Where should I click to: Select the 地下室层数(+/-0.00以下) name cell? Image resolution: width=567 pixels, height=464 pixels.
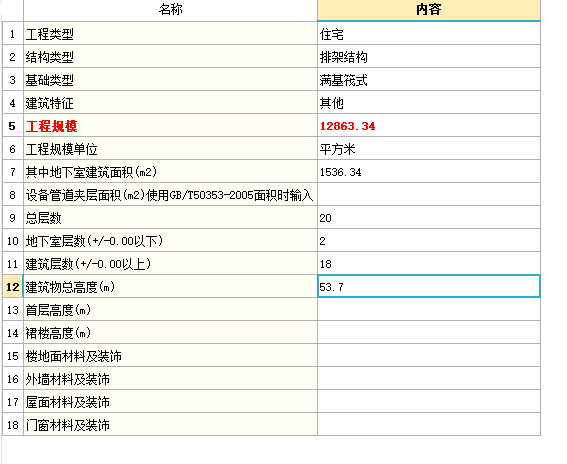170,240
